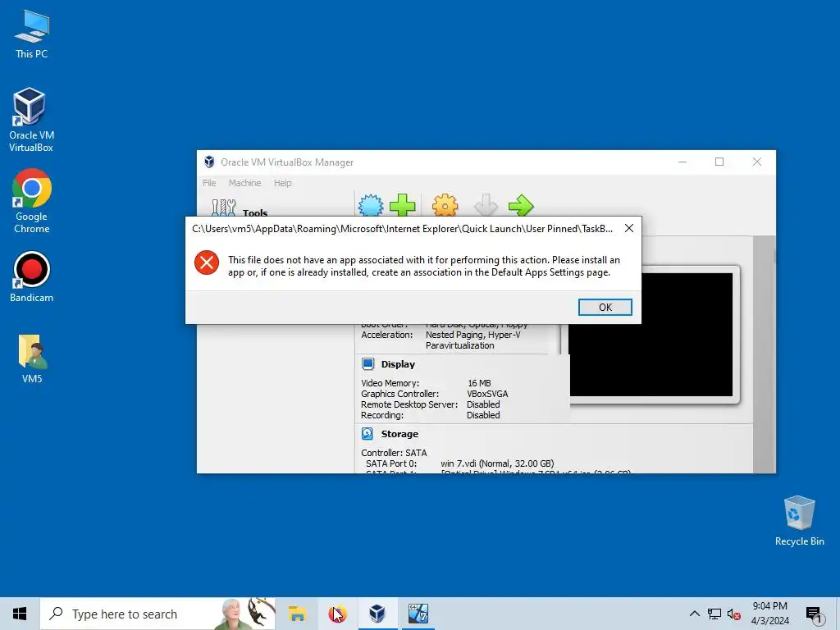Click the gray Discard down-arrow icon
This screenshot has width=840, height=630.
[x=486, y=204]
